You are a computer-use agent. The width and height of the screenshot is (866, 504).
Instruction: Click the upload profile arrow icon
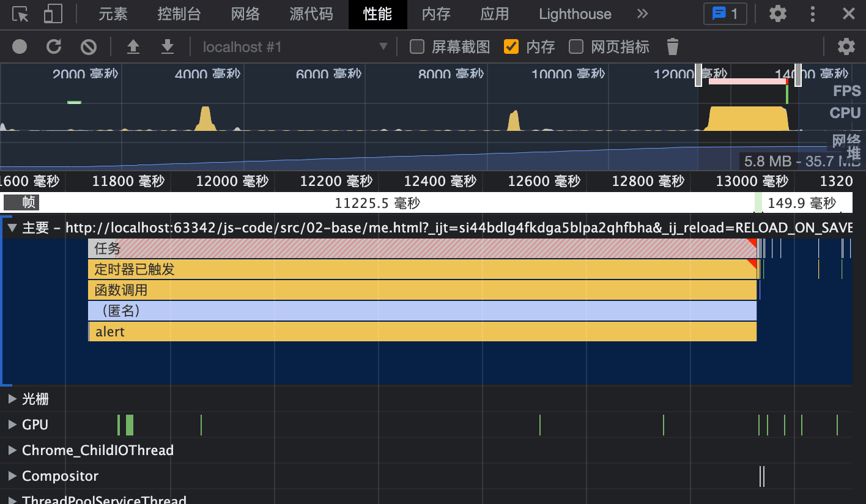point(133,46)
